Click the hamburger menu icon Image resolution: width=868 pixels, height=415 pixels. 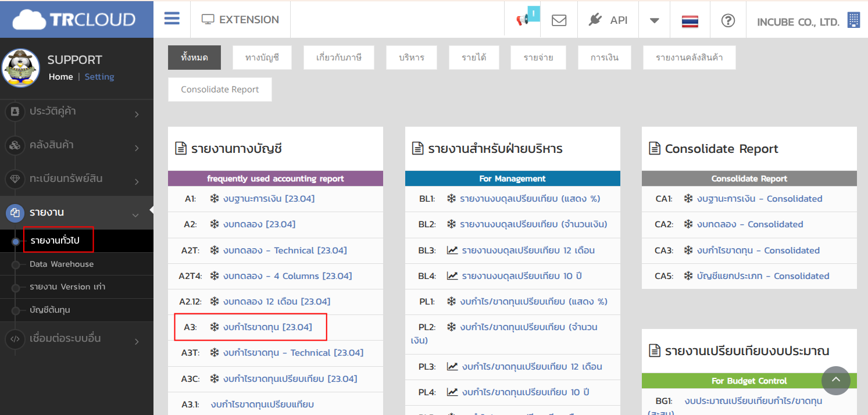(x=172, y=19)
